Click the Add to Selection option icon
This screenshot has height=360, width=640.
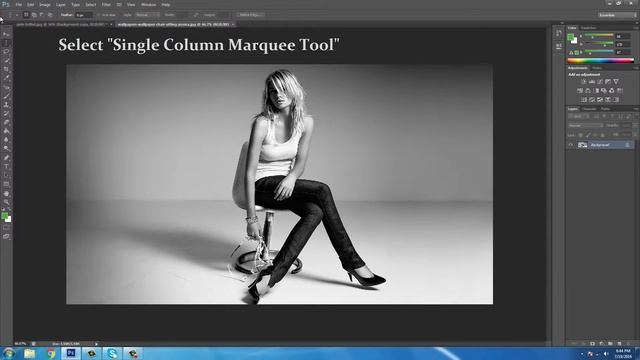[34, 15]
